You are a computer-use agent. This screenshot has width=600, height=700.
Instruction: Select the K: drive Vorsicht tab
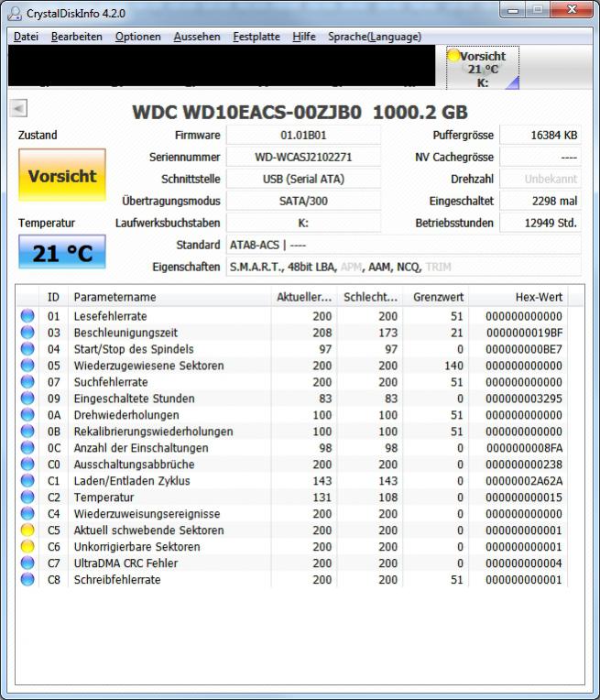coord(483,68)
